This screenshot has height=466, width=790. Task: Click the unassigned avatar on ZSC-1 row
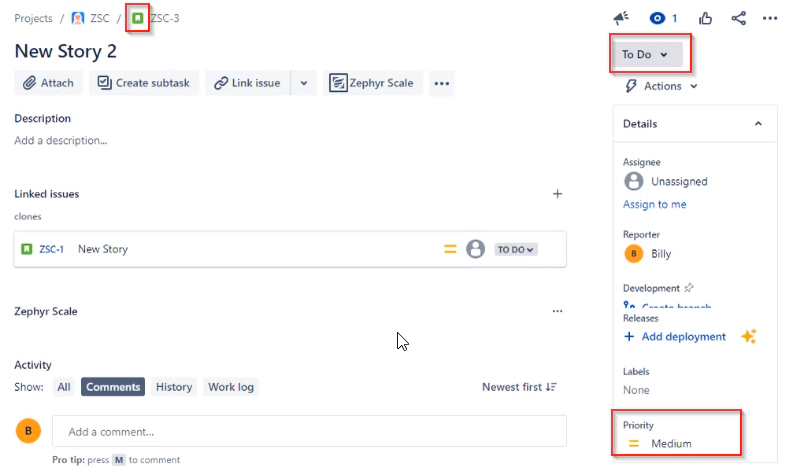click(475, 249)
